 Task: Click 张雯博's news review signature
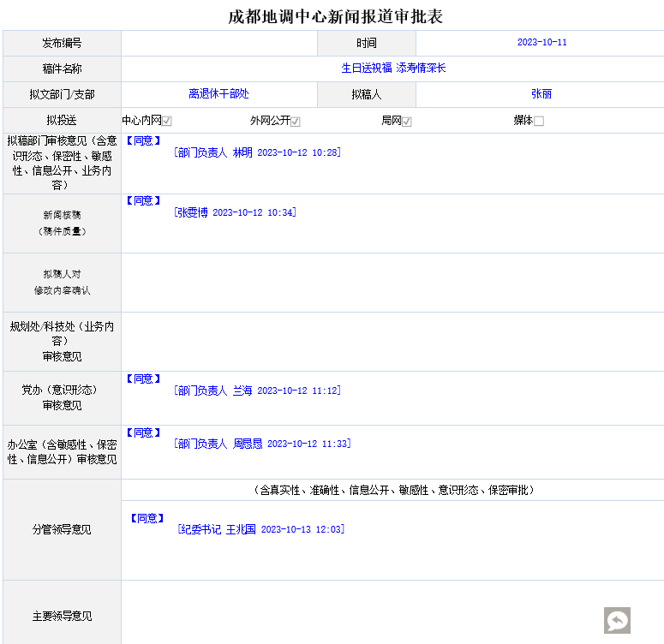pyautogui.click(x=235, y=212)
